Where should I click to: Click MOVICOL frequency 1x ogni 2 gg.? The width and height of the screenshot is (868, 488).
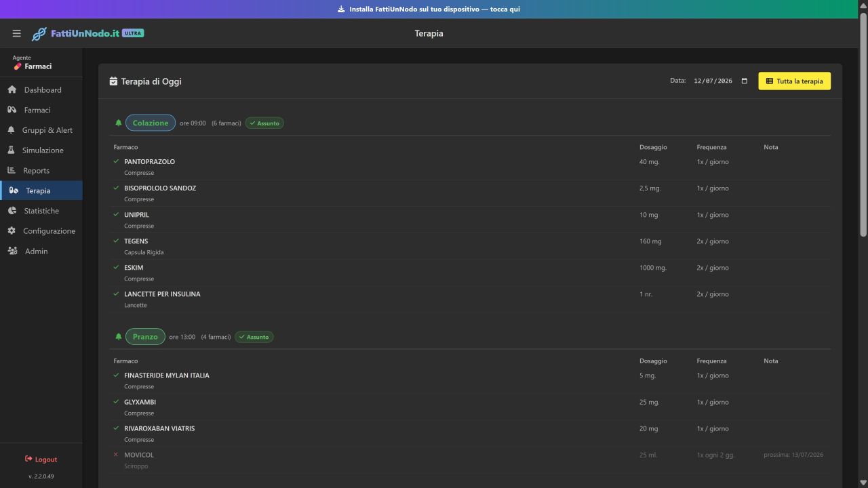[716, 455]
